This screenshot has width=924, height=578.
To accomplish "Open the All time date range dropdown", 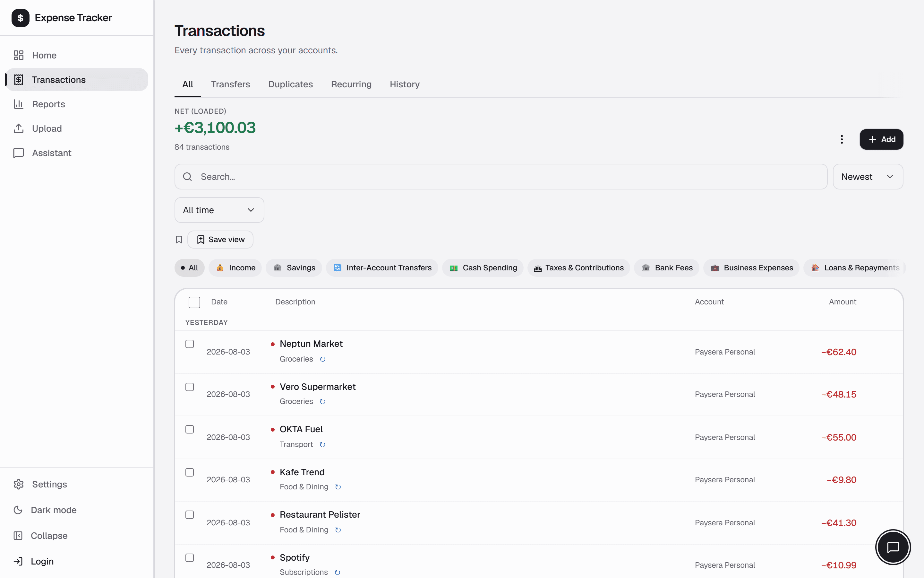I will point(219,210).
